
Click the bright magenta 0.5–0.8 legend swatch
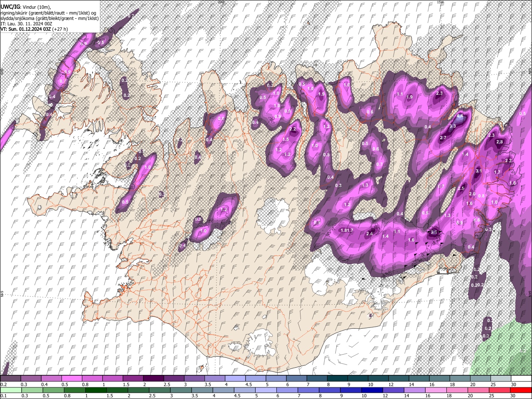click(71, 379)
